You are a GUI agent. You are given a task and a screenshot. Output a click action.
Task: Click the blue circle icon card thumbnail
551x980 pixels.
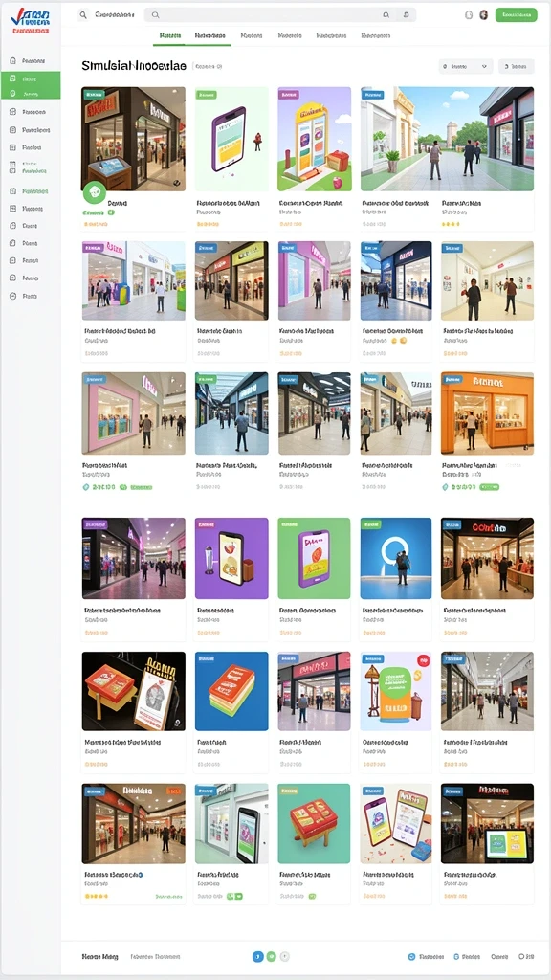pyautogui.click(x=396, y=558)
